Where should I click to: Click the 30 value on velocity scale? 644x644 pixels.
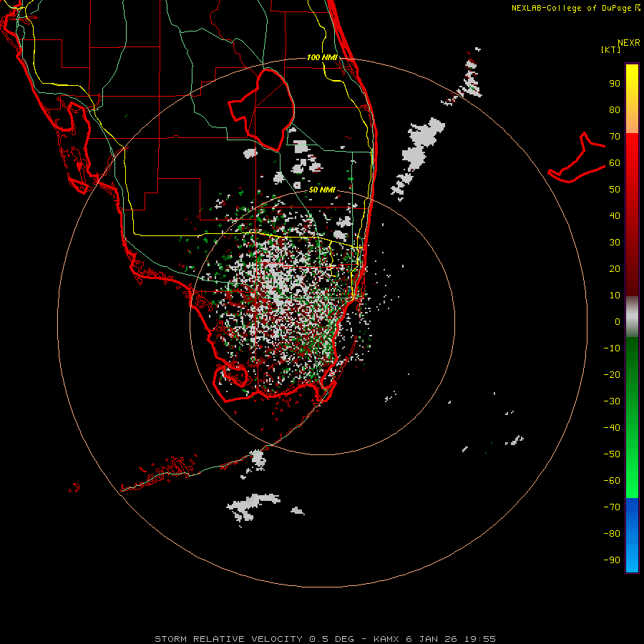click(x=615, y=243)
